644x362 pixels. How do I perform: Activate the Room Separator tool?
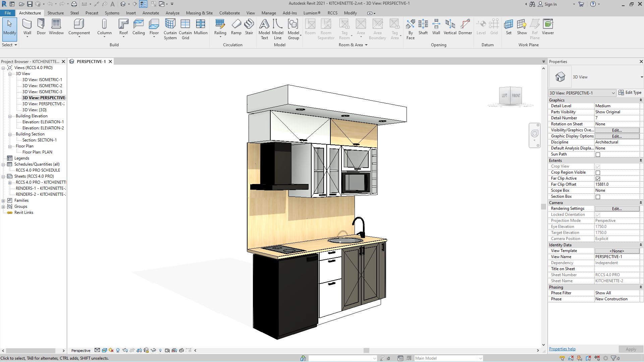326,28
